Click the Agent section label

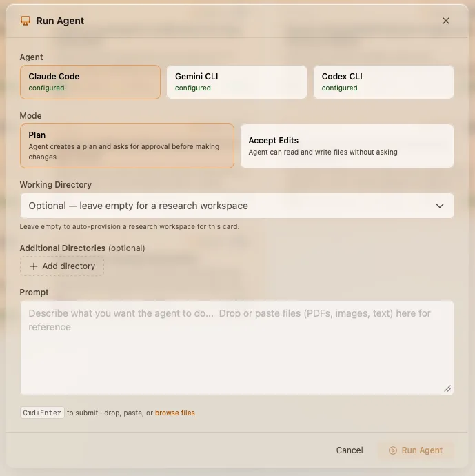click(x=31, y=57)
